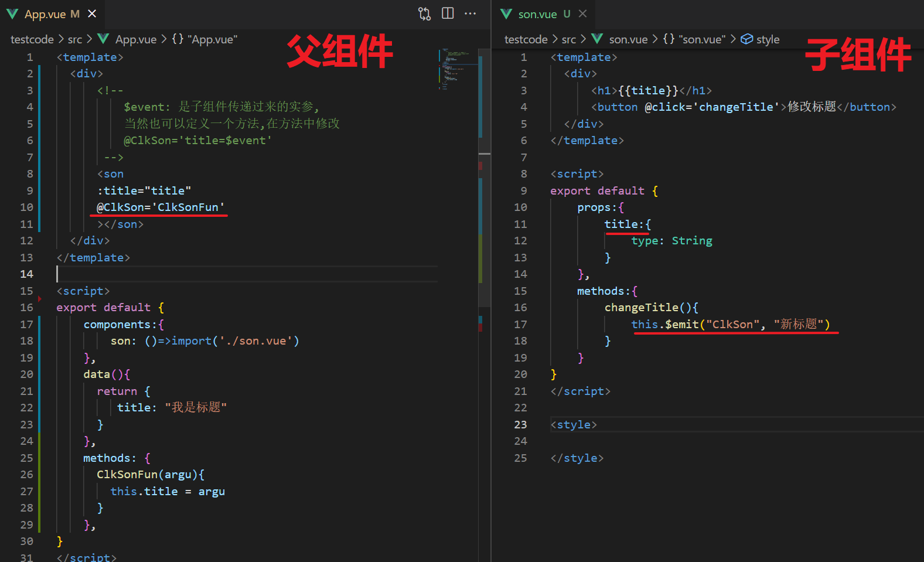This screenshot has height=562, width=924.
Task: Click the type: String line in son.vue
Action: coord(672,240)
